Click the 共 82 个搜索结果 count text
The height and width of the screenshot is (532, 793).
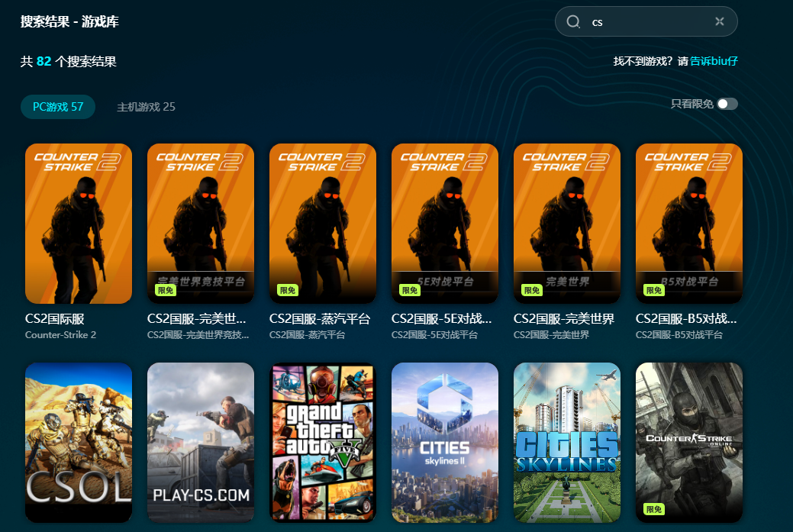tap(68, 62)
